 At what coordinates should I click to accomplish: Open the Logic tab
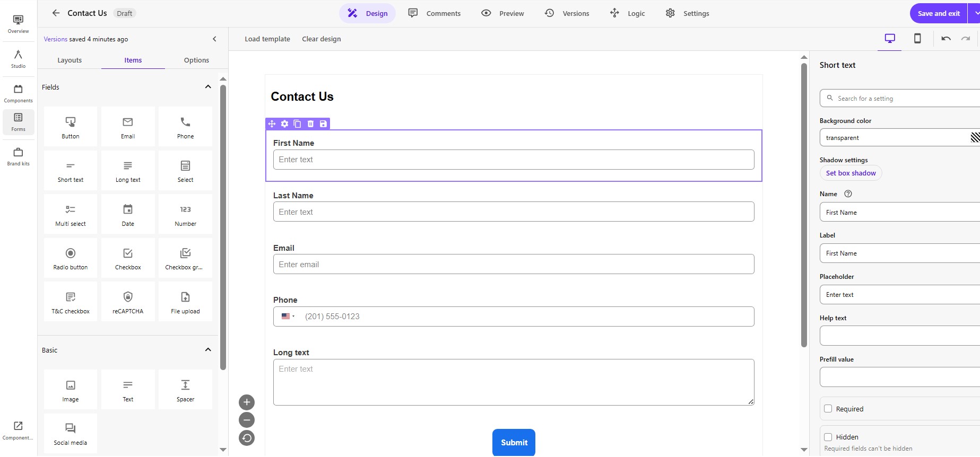click(x=628, y=13)
